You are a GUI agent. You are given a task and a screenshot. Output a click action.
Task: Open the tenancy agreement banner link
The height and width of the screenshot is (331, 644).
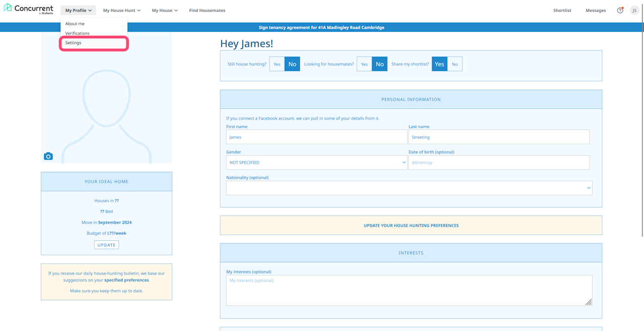[x=321, y=27]
